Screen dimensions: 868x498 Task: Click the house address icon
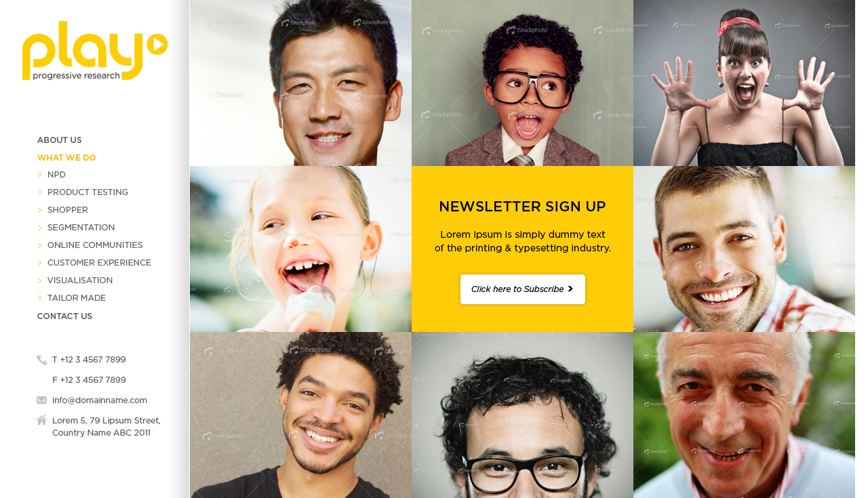42,420
